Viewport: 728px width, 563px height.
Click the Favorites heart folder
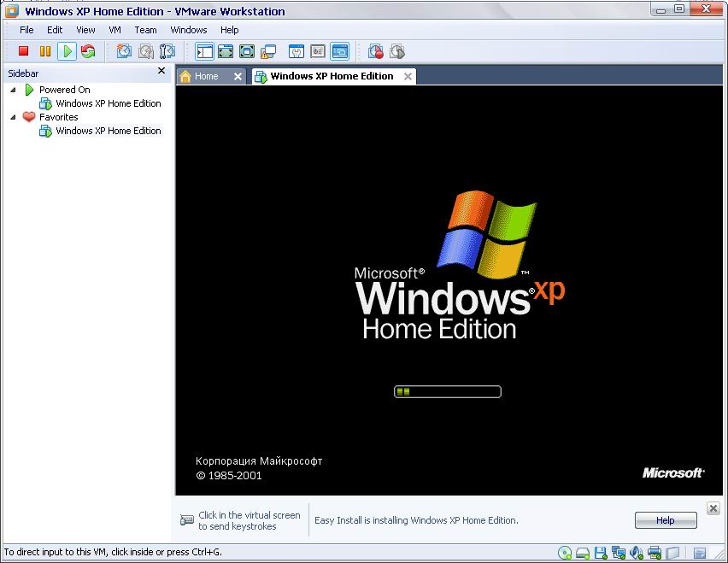click(x=29, y=117)
